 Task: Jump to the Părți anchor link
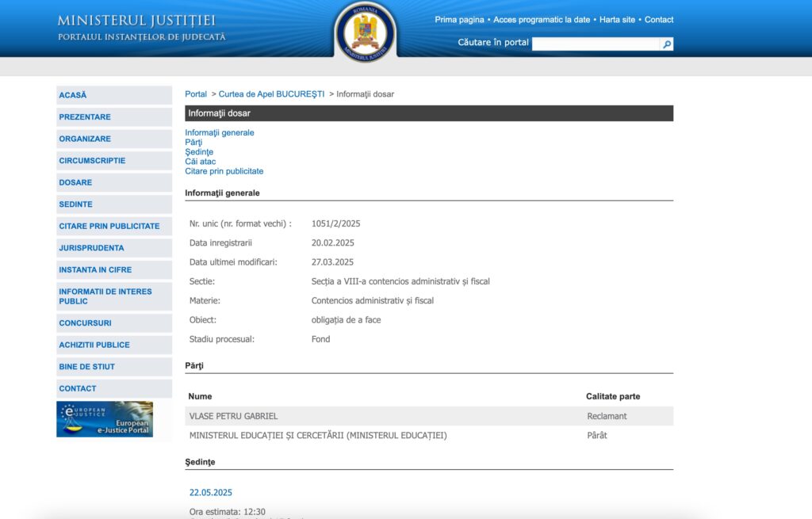[x=193, y=143]
